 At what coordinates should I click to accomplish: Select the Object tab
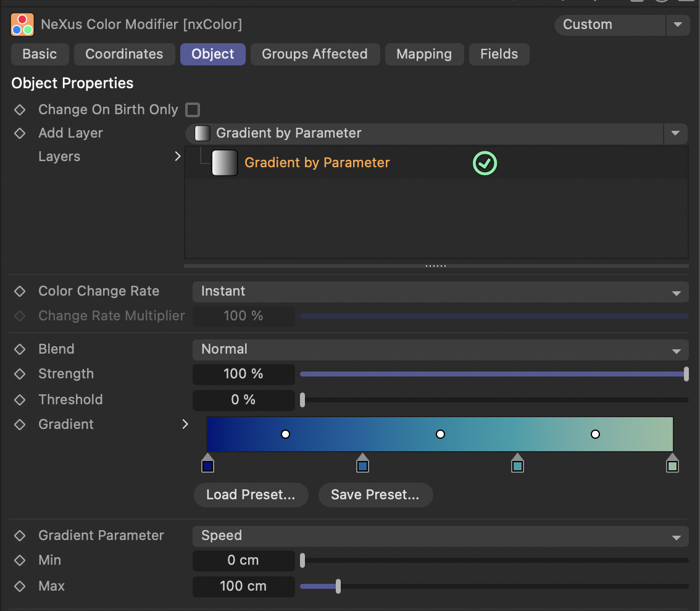[x=213, y=54]
